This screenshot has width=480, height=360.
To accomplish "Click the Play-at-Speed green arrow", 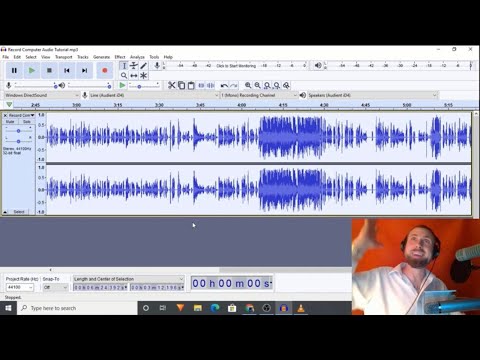I will pyautogui.click(x=122, y=85).
